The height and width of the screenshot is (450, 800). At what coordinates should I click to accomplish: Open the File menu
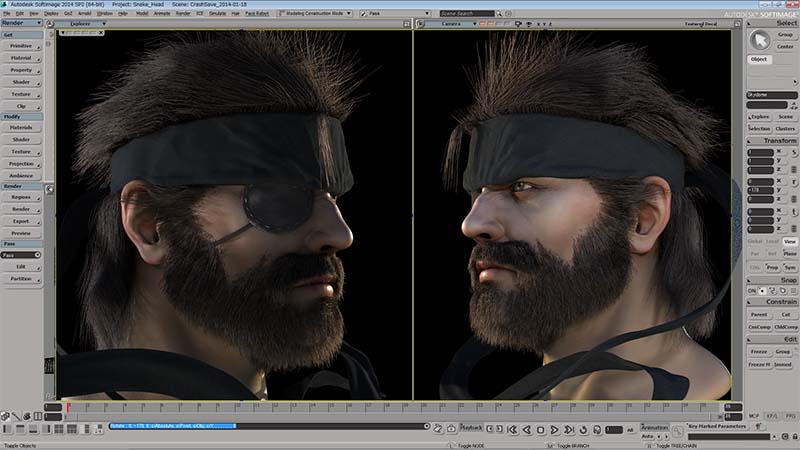(x=7, y=14)
